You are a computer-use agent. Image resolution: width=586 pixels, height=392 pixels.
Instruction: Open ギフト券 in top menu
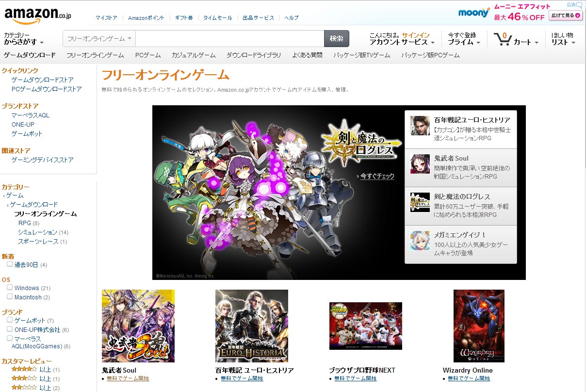point(184,18)
